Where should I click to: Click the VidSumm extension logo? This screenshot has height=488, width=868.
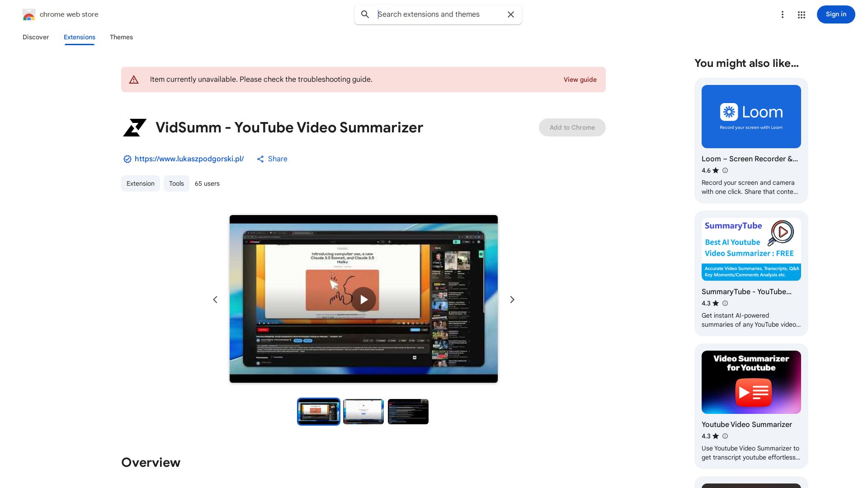pos(134,127)
